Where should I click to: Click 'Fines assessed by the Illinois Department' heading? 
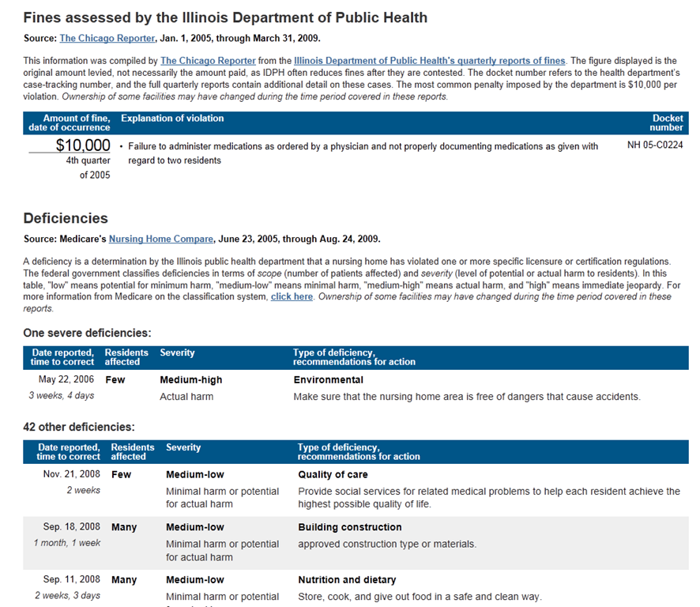click(225, 17)
